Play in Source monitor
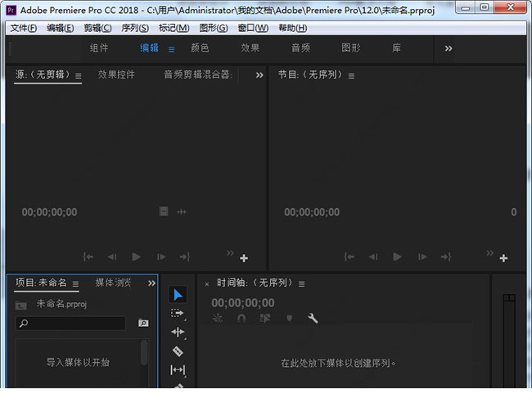This screenshot has width=532, height=403. coord(137,256)
